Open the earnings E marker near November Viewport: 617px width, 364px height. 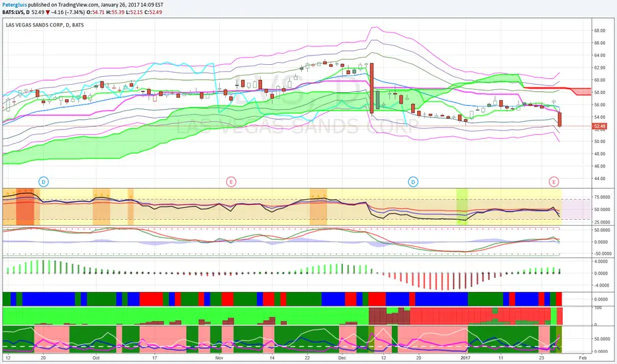231,182
